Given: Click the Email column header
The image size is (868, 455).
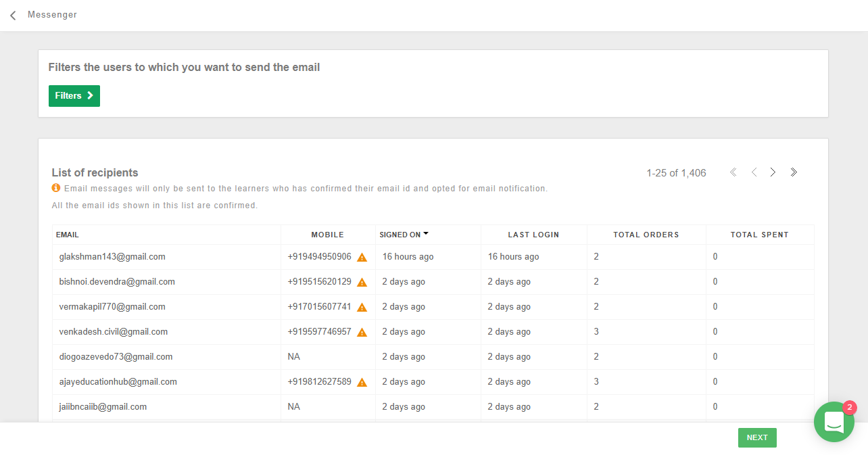Looking at the screenshot, I should 68,235.
